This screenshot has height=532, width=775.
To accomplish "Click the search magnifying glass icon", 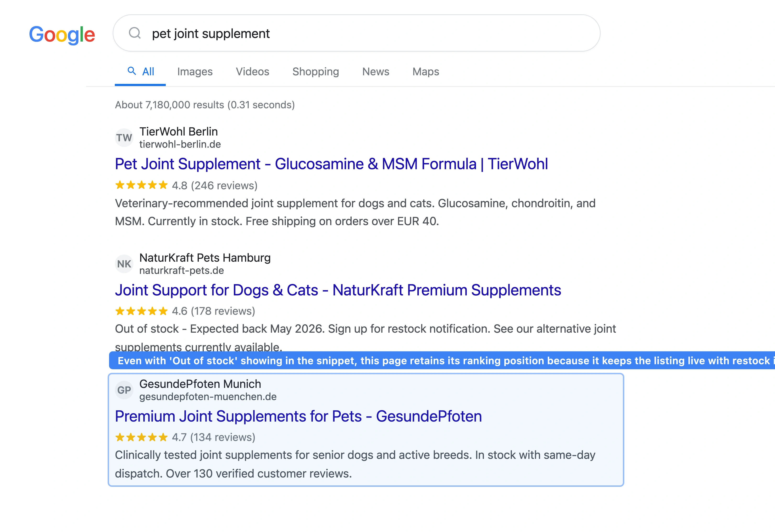I will click(x=135, y=33).
